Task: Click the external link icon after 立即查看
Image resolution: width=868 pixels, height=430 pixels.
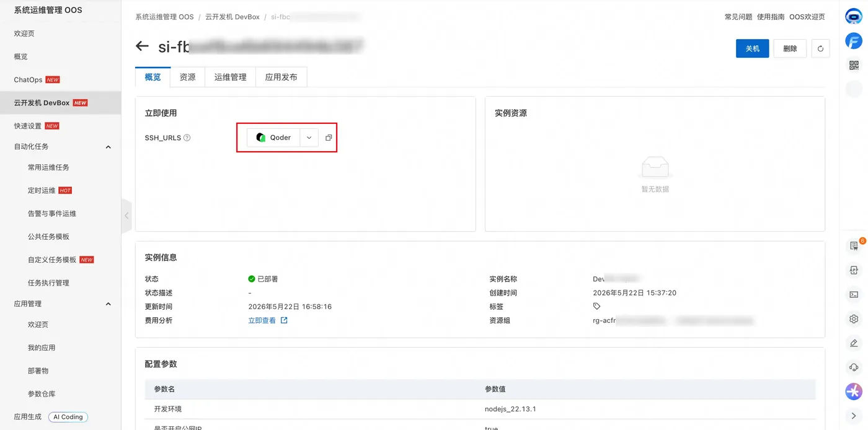Action: [284, 320]
